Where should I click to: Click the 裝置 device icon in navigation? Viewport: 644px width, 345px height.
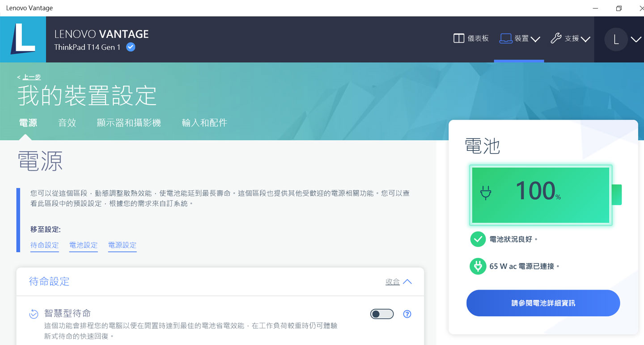coord(505,38)
